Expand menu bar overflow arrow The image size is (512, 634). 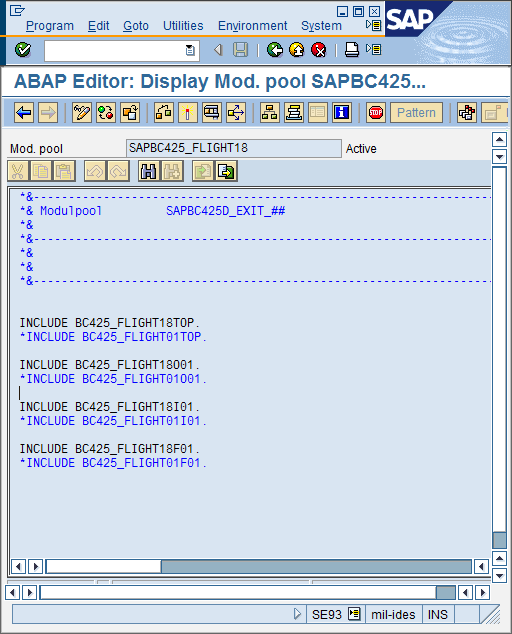[x=373, y=25]
